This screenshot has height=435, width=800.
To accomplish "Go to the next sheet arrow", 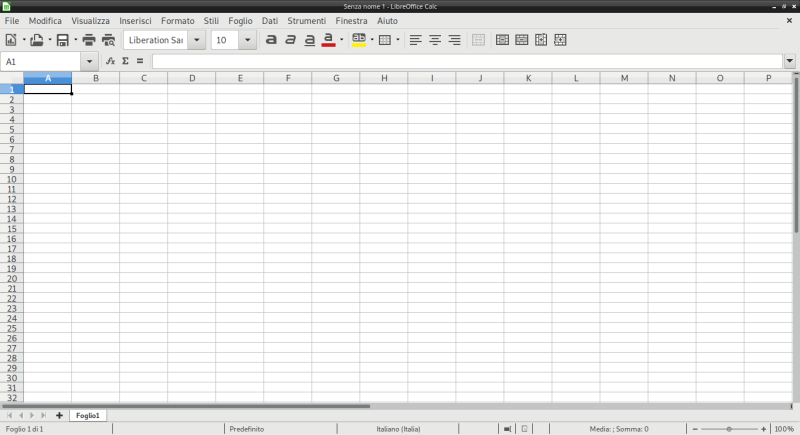I will tap(32, 416).
